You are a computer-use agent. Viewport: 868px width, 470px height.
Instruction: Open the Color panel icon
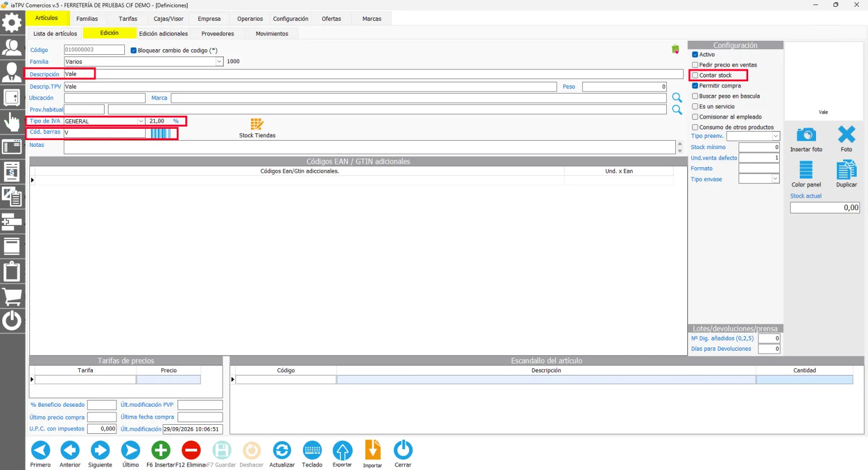click(x=806, y=169)
